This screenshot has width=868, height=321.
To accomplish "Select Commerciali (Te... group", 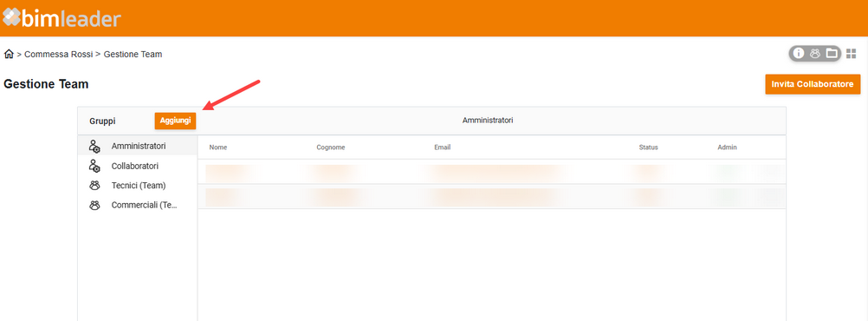I will point(137,205).
